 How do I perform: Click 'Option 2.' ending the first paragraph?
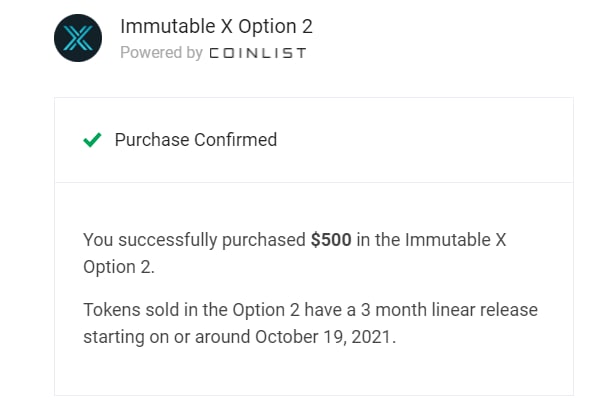click(x=119, y=267)
